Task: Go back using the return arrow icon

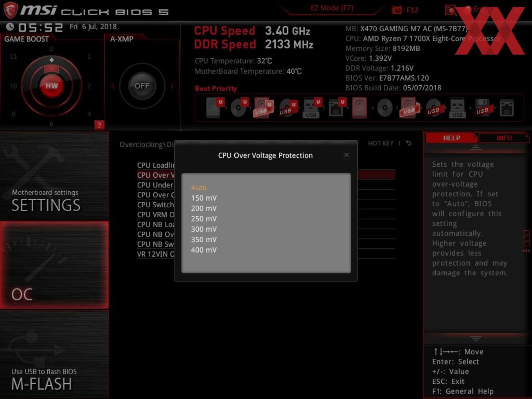Action: [x=409, y=143]
